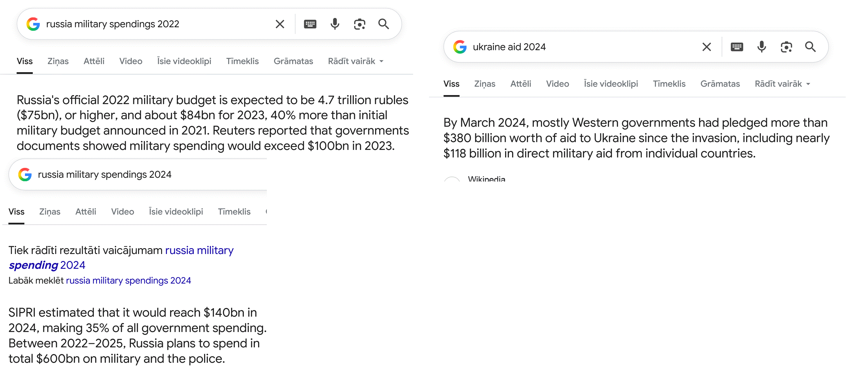The image size is (868, 381).
Task: Follow corrected 'russia military spending 2024' link
Action: (199, 251)
